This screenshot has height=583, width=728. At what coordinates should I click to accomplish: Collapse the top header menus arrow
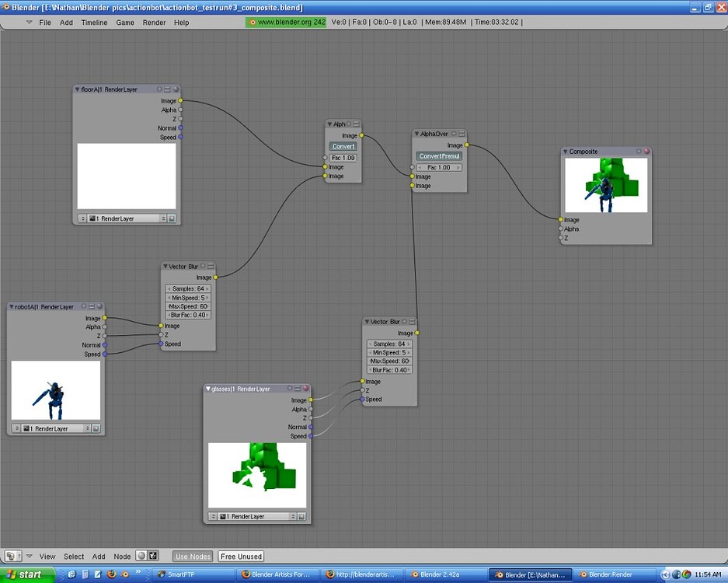(x=29, y=22)
